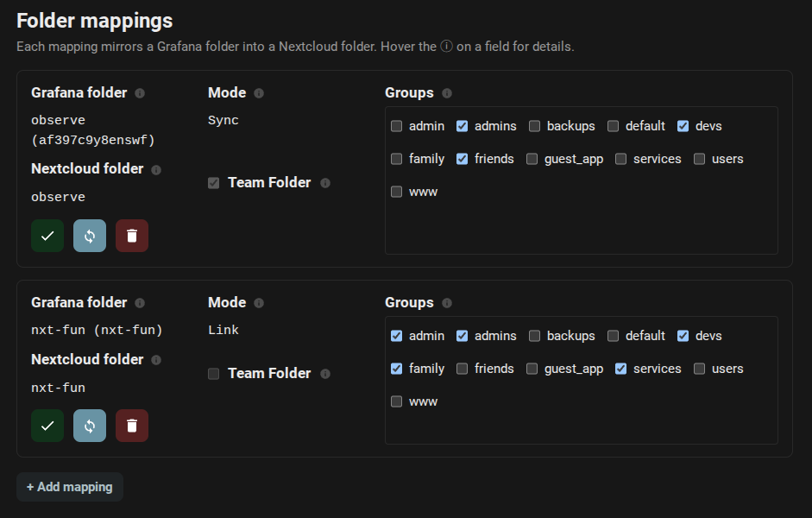Click the Link mode value
This screenshot has width=812, height=518.
(x=223, y=331)
